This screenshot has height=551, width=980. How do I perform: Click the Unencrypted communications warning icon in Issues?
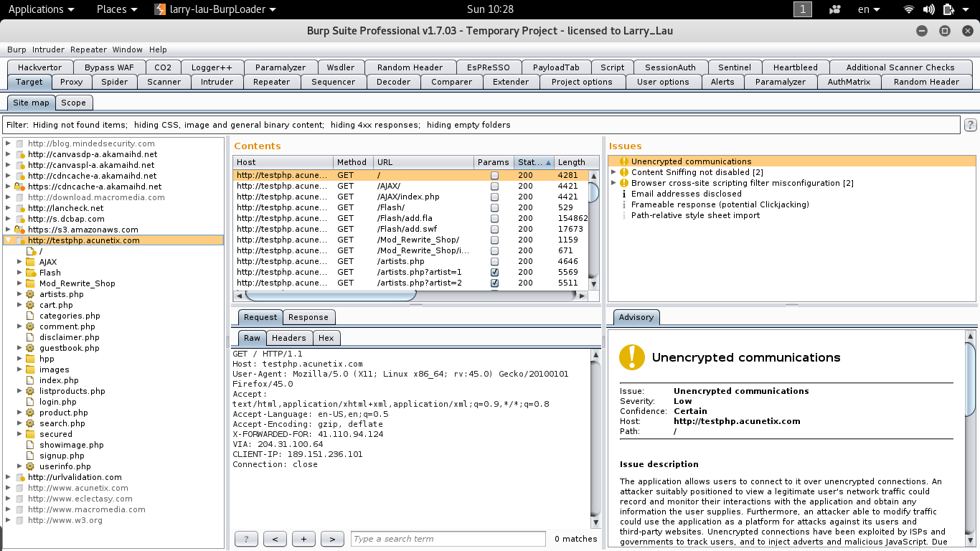pos(623,161)
